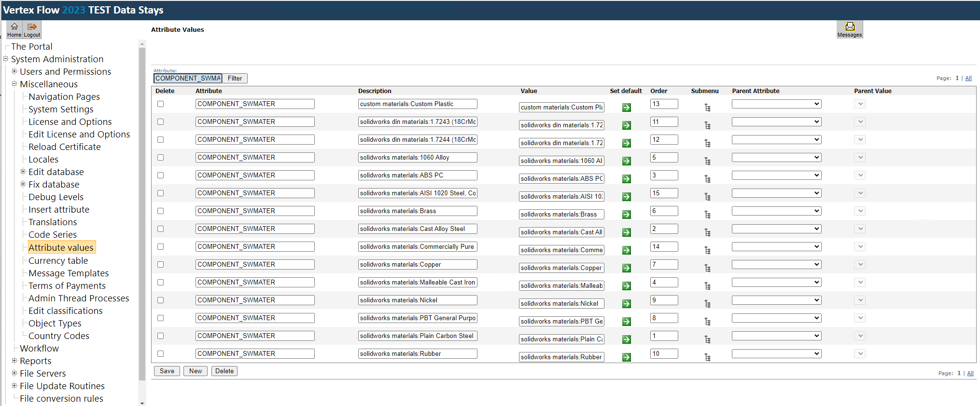The width and height of the screenshot is (980, 406).
Task: Select Currency table in sidebar menu
Action: tap(58, 261)
